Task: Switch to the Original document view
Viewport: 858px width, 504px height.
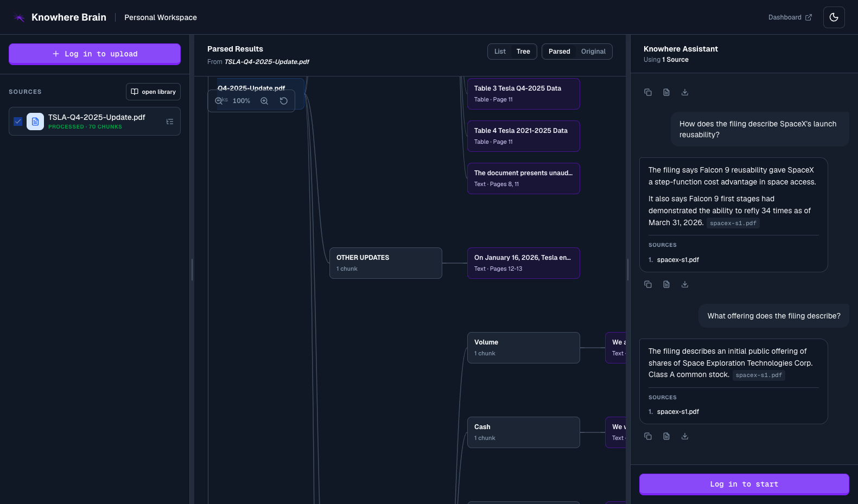Action: (x=593, y=52)
